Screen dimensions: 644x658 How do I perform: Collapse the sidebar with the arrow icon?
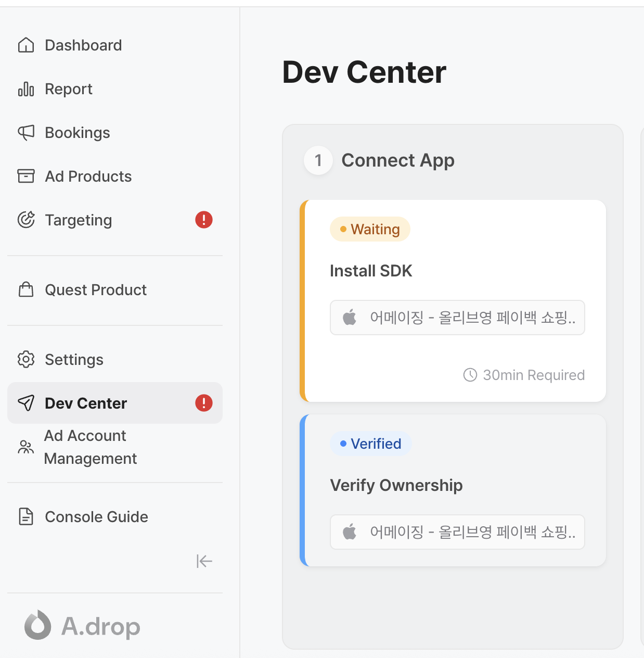204,561
